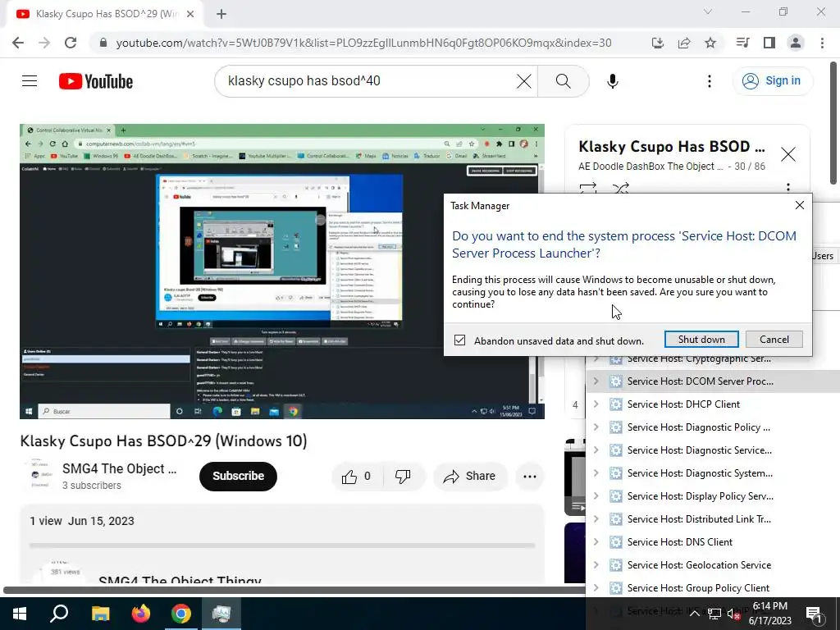Toggle playlist loop icon

588,188
